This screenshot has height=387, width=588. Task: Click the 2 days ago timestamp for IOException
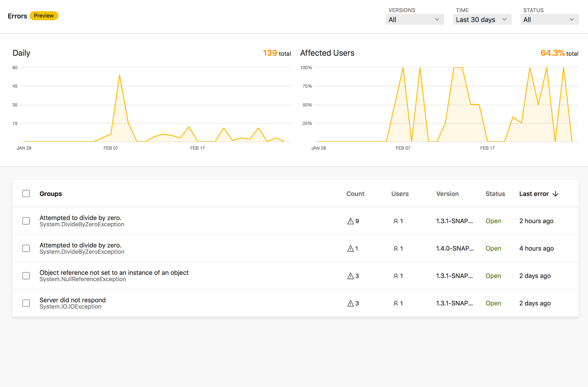pyautogui.click(x=535, y=303)
